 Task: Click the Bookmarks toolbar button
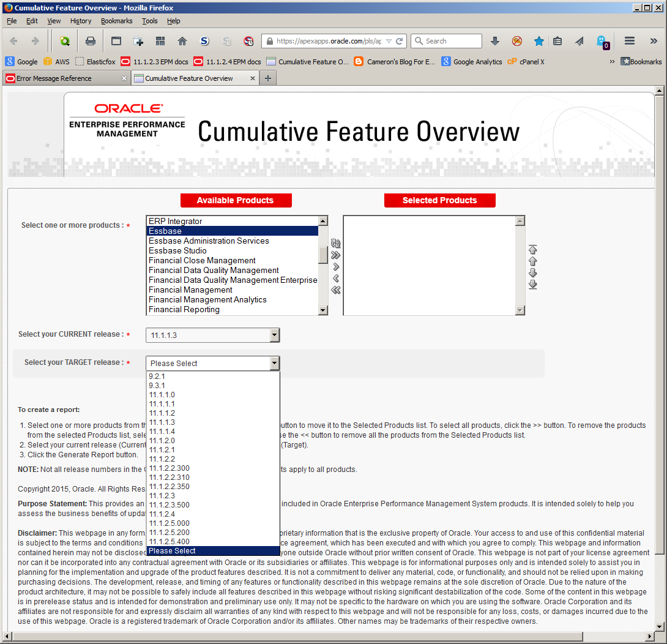point(641,62)
